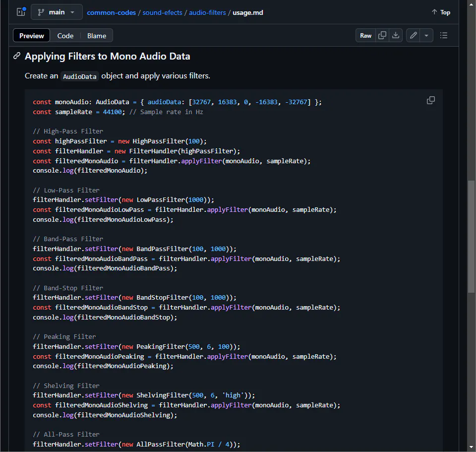Image resolution: width=476 pixels, height=452 pixels.
Task: Edit usage.md with the pencil icon
Action: [x=414, y=36]
